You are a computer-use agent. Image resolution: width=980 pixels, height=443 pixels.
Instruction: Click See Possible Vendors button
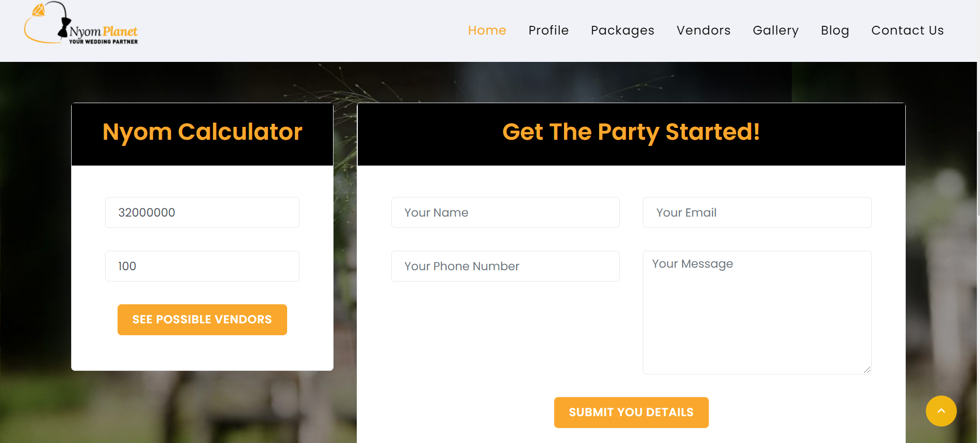pos(202,320)
